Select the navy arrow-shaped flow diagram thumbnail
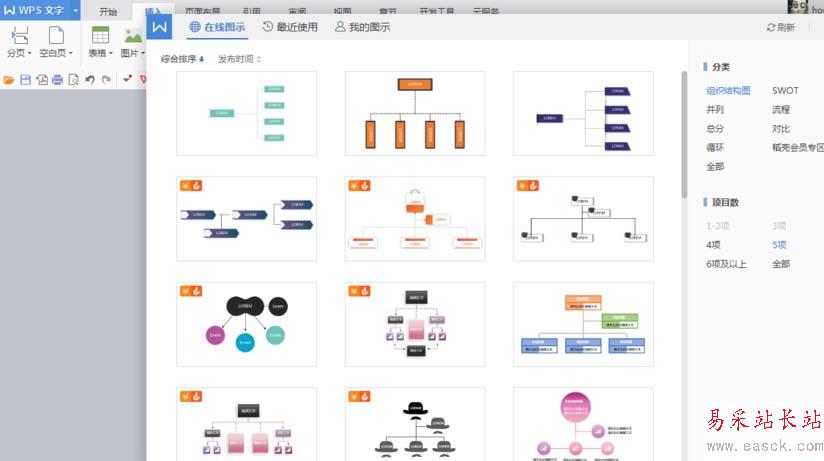The width and height of the screenshot is (824, 461). click(x=246, y=219)
